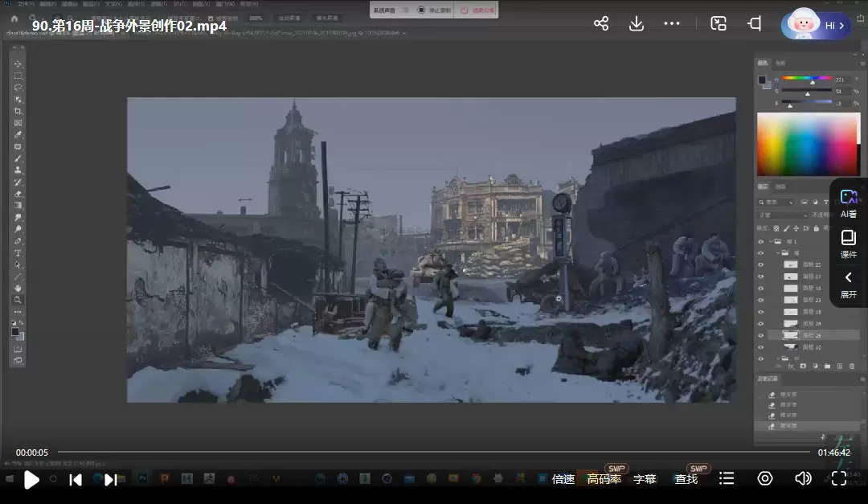Open the 文件 menu in Photoshop
The image size is (868, 504).
click(26, 4)
